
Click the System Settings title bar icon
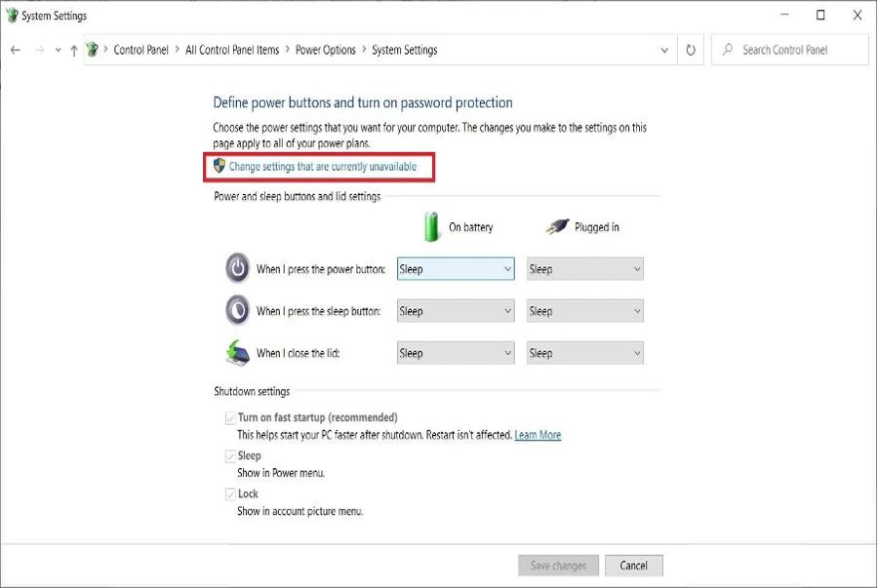coord(12,15)
